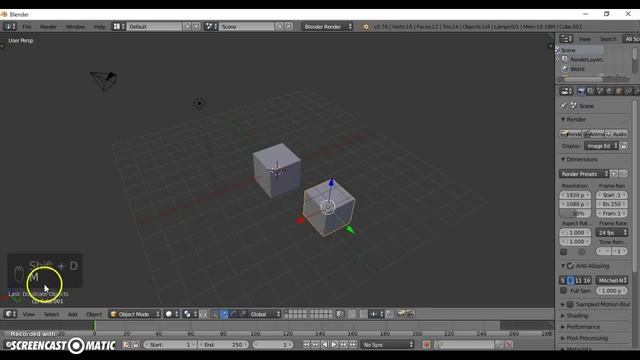
Task: Toggle the 3D manipulator widget
Action: tap(215, 314)
